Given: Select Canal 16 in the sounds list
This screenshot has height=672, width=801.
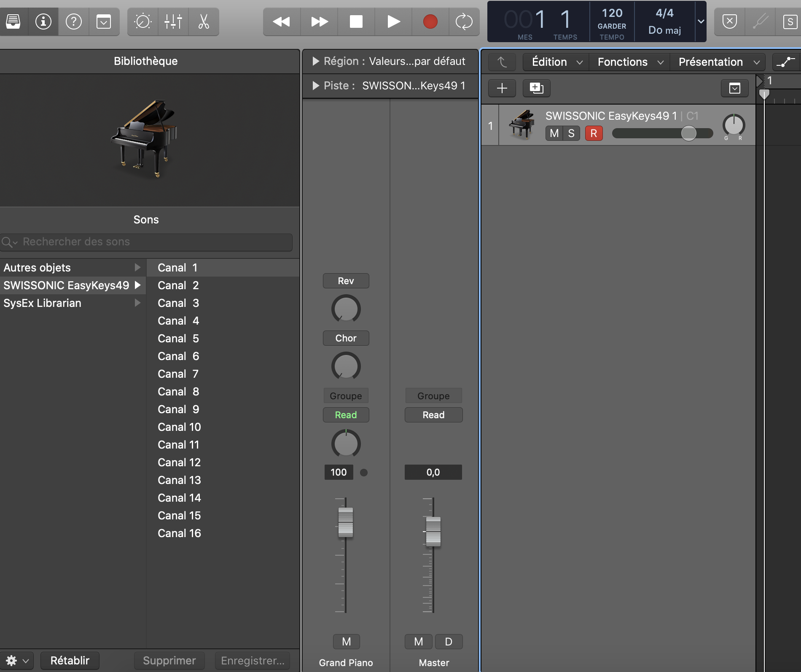Looking at the screenshot, I should coord(223,533).
